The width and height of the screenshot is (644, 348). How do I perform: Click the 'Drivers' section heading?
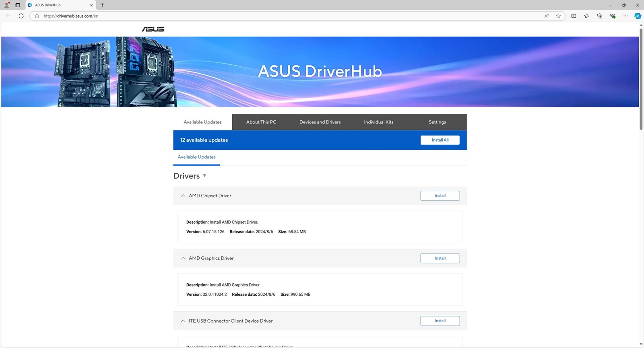pos(187,176)
